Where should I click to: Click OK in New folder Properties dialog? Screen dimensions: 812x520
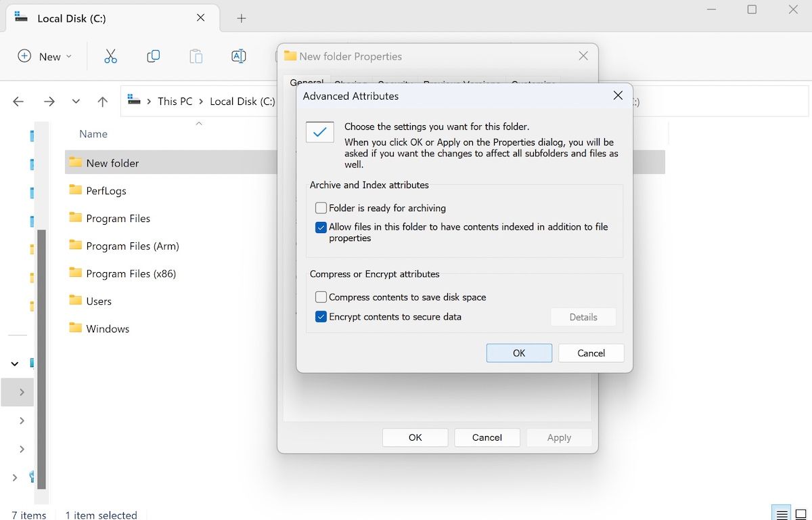[415, 437]
